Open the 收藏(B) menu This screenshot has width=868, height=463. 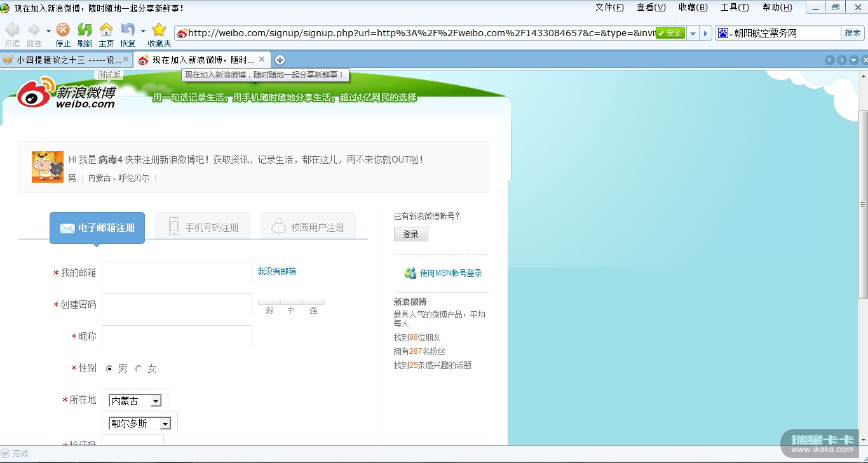693,8
